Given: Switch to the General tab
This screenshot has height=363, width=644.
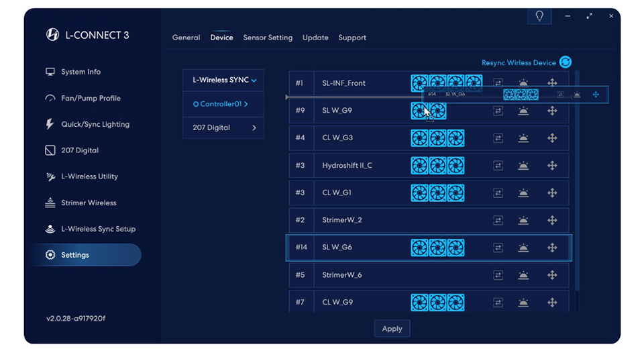Looking at the screenshot, I should 186,38.
